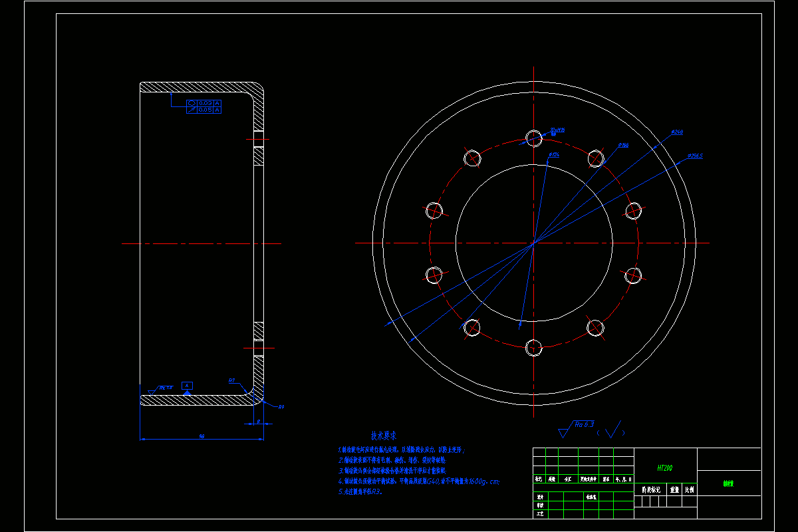Select the 8 thickness dimension text
This screenshot has height=532, width=798.
coord(257,422)
